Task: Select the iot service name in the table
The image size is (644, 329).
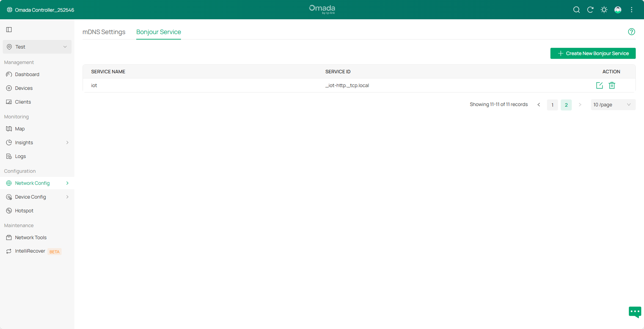Action: point(94,85)
